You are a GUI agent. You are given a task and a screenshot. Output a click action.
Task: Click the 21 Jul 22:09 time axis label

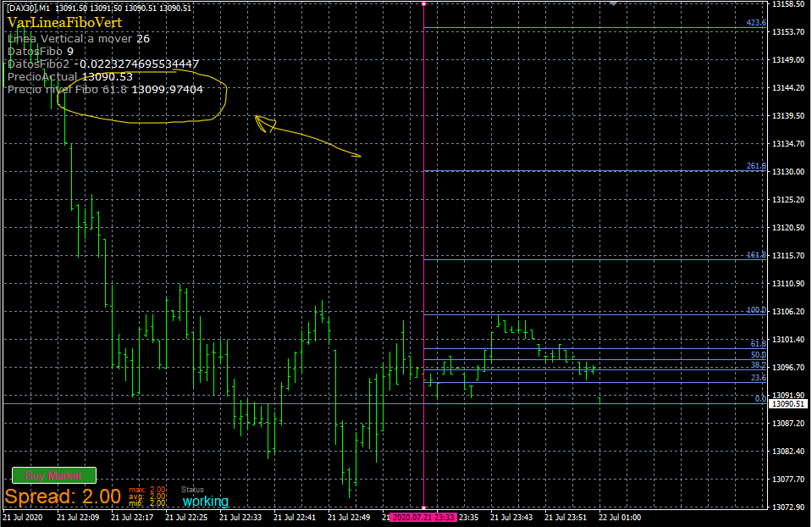78,517
